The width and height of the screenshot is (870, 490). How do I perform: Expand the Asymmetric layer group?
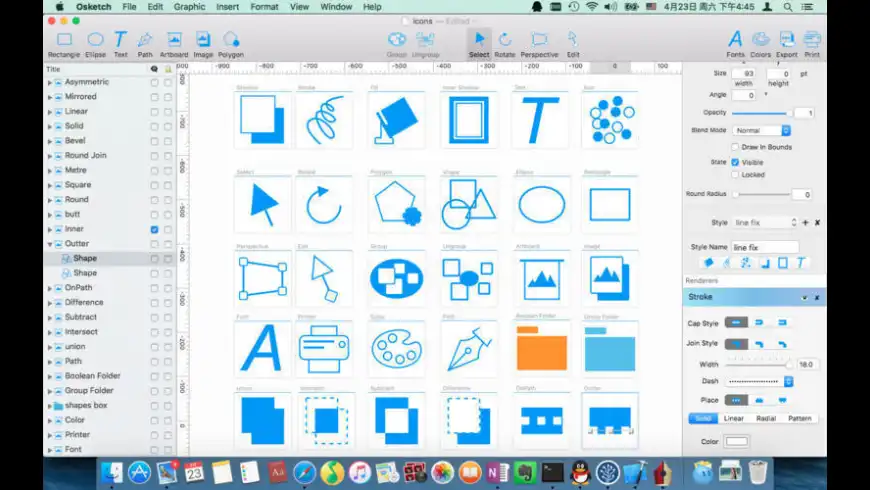49,83
